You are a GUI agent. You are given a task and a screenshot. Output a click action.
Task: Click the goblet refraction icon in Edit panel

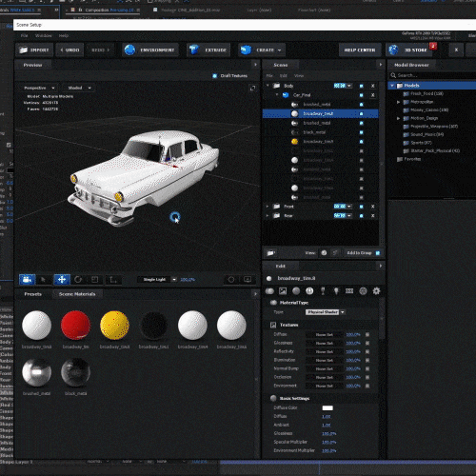323,291
